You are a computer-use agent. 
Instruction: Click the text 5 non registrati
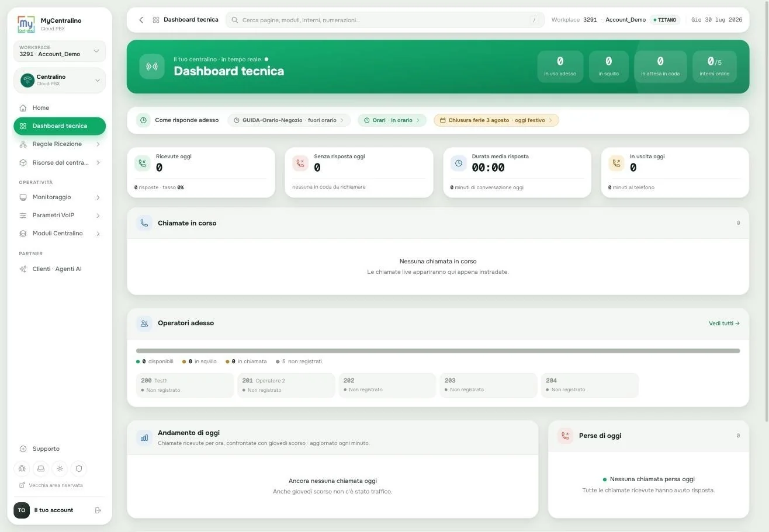302,361
